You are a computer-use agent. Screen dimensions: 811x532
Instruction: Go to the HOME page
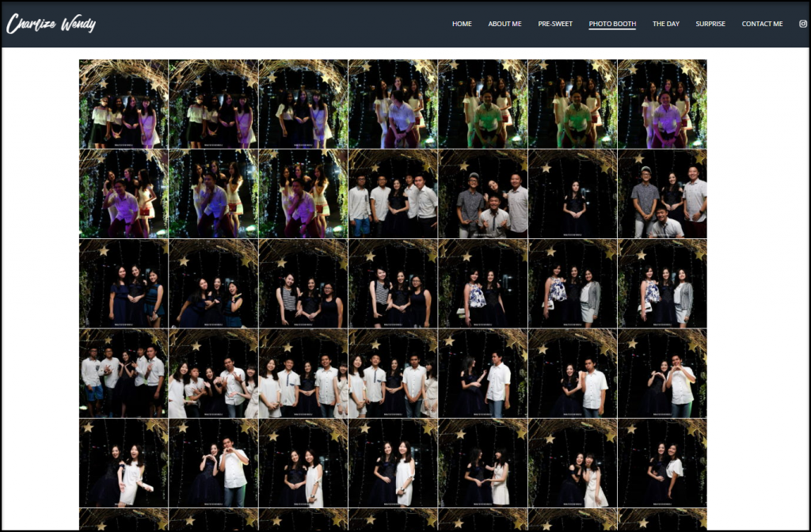pos(462,24)
